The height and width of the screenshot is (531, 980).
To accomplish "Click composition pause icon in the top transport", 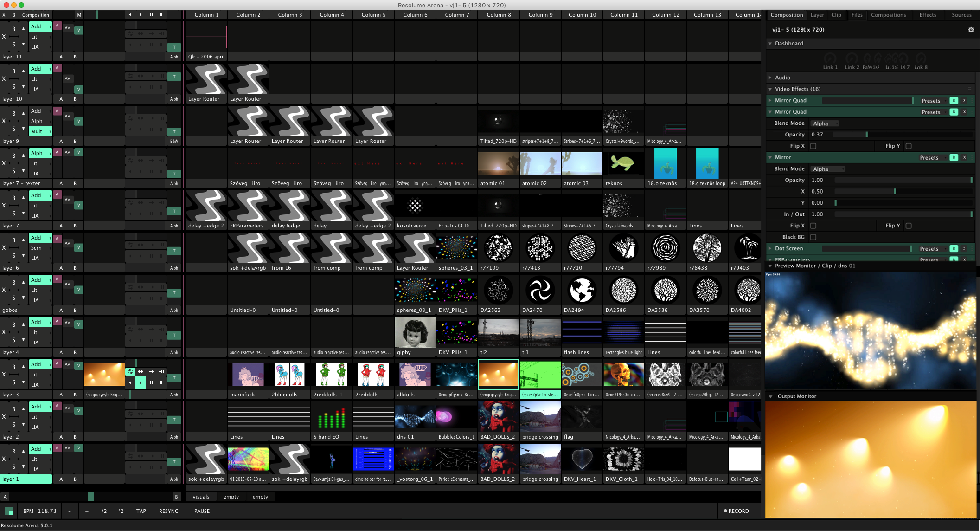I will 151,15.
